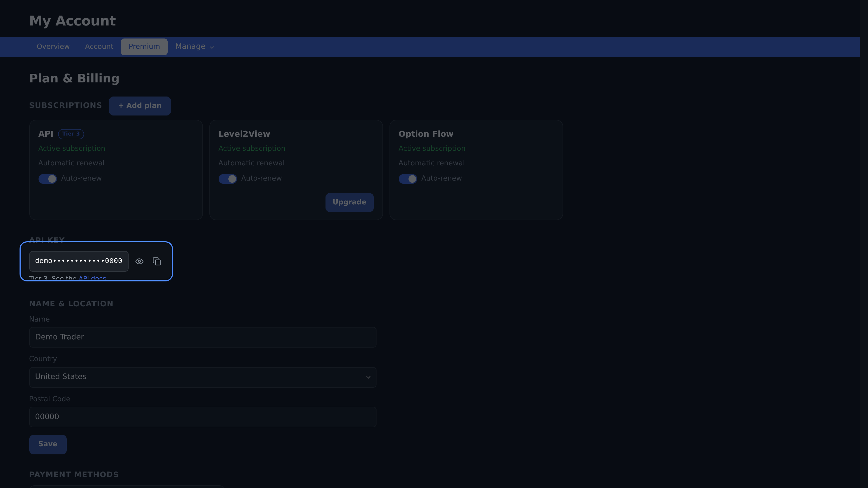The width and height of the screenshot is (868, 488).
Task: Click the Add plan button
Action: [x=140, y=106]
